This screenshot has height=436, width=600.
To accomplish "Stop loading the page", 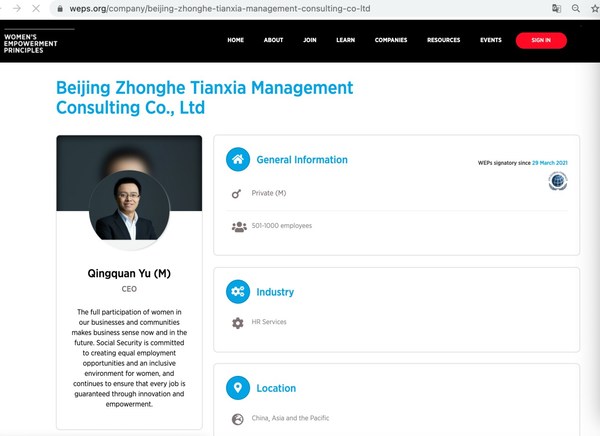I will coord(36,8).
